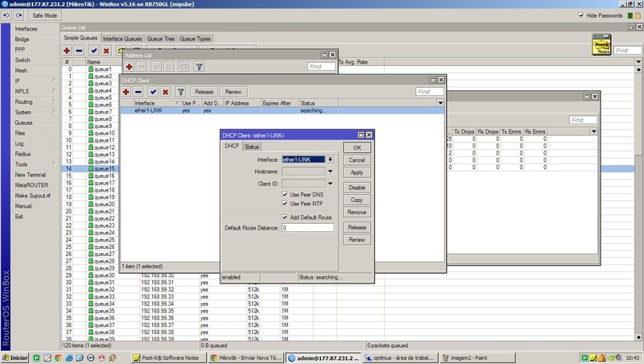The height and width of the screenshot is (364, 644).
Task: Disable DHCP client with red X icon
Action: click(x=165, y=92)
